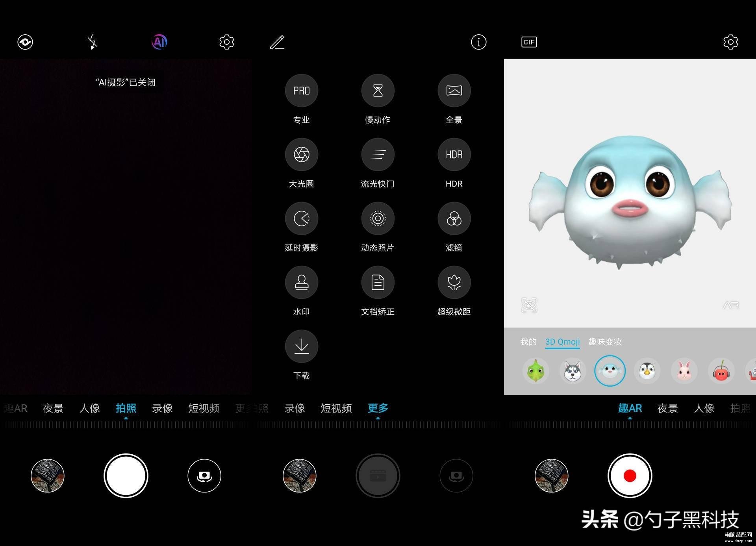Switch to the 3D Qmoji tab
756x546 pixels.
562,342
